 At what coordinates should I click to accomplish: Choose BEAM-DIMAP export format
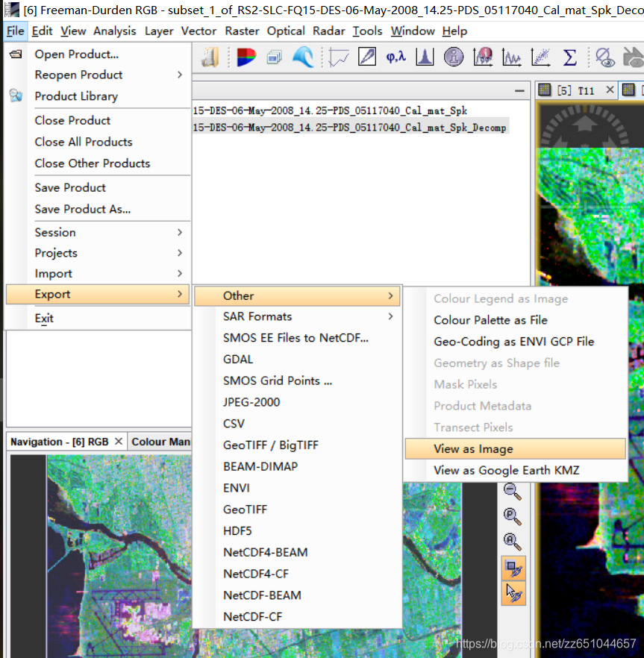[x=297, y=467]
